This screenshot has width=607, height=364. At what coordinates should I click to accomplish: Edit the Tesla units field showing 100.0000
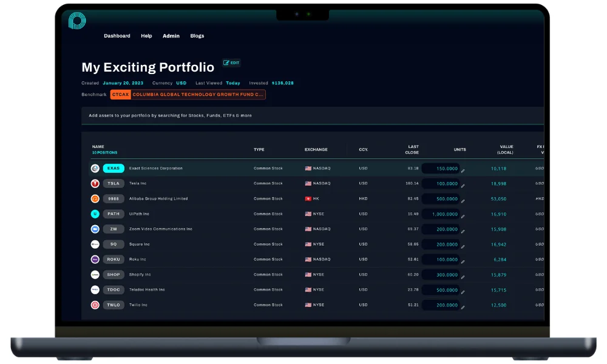click(440, 183)
